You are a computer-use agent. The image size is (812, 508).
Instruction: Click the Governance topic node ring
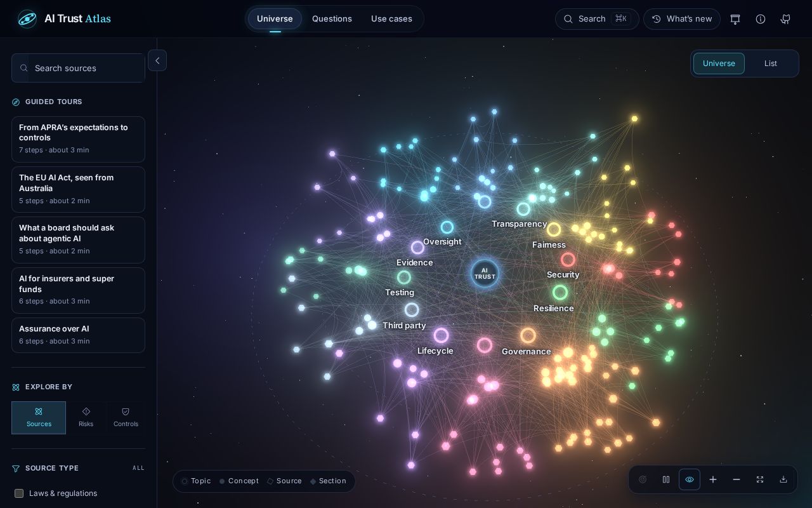(528, 335)
